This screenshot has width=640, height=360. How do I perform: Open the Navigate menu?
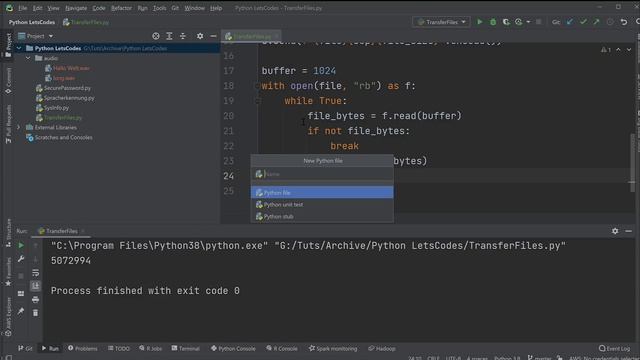(76, 8)
